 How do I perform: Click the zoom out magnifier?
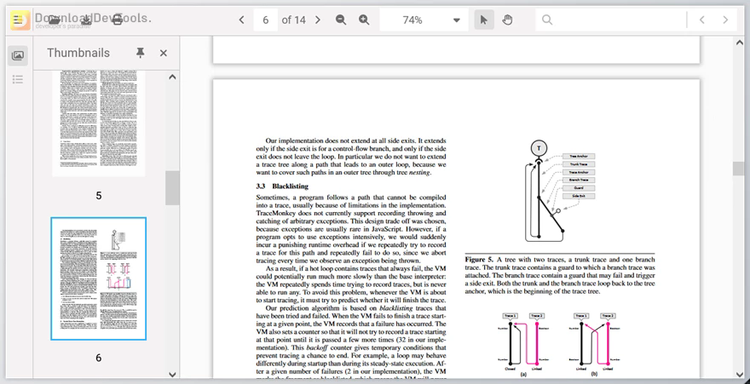[341, 20]
